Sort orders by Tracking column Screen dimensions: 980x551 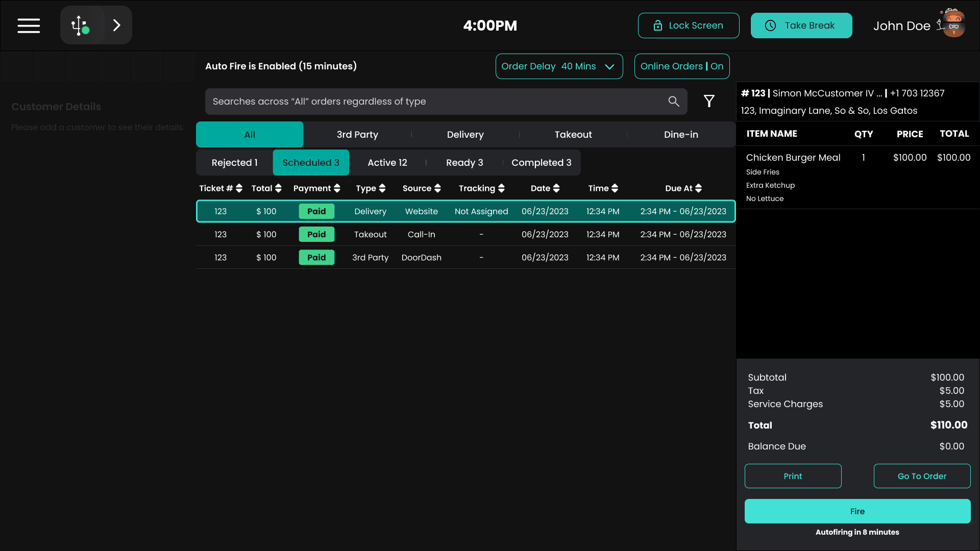click(x=501, y=188)
